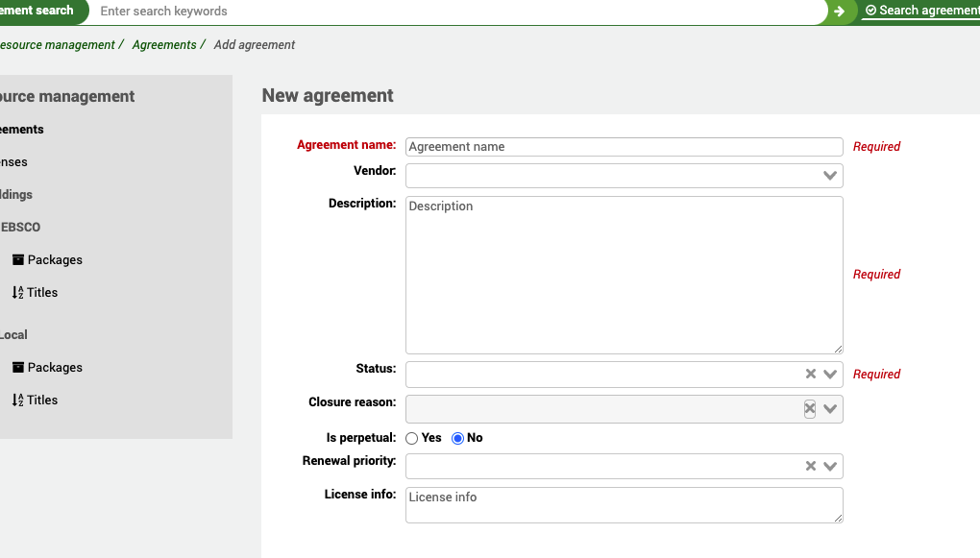
Task: Click the Packages icon under Local
Action: point(18,367)
